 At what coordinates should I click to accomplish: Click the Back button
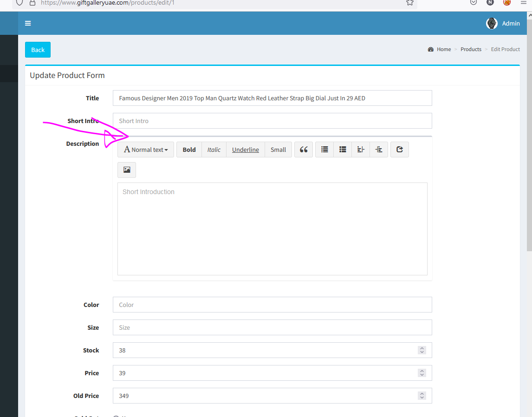click(38, 50)
